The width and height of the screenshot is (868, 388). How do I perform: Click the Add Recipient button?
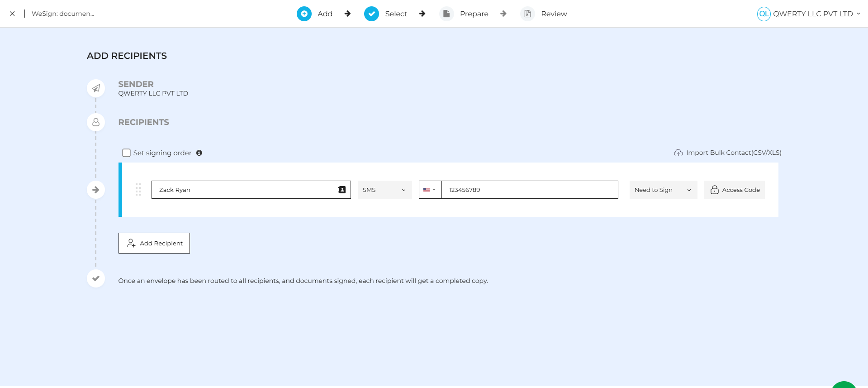154,243
